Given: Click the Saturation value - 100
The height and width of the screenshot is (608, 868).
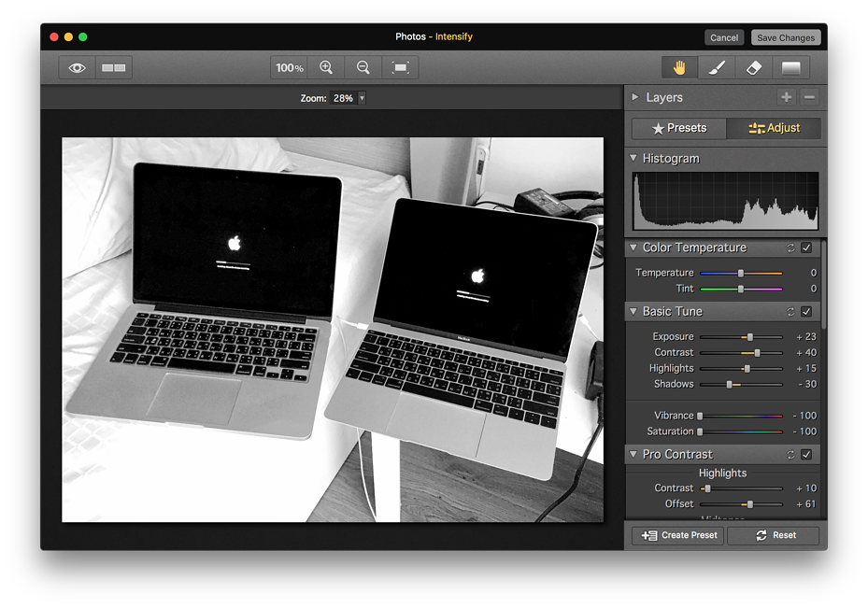Looking at the screenshot, I should click(x=804, y=431).
